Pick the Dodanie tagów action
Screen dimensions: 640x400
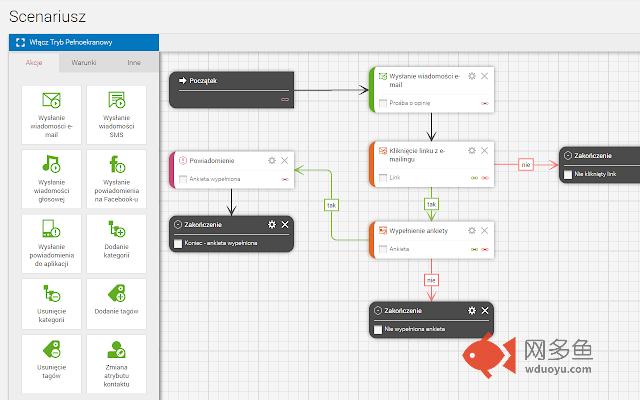pos(116,304)
